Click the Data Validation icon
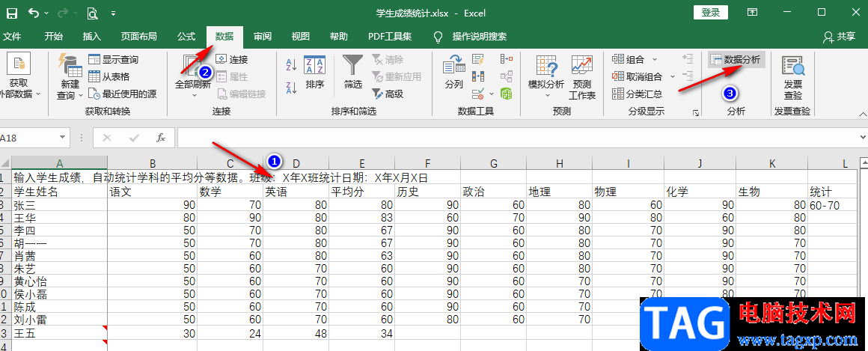 click(x=477, y=94)
